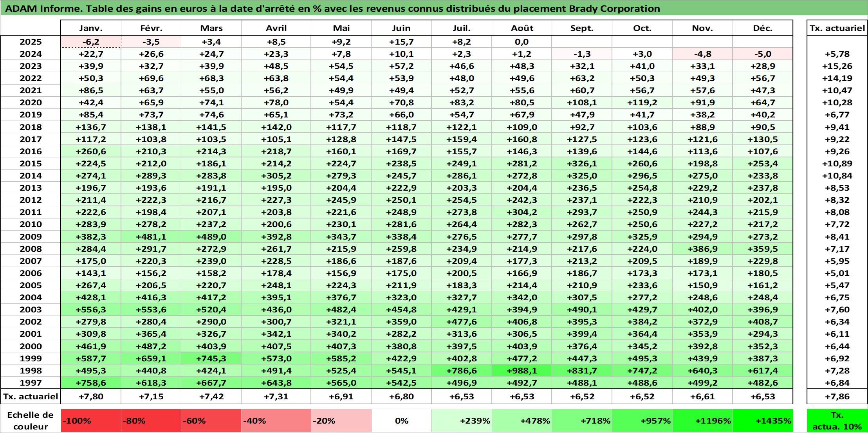Click the 1997 row label
Image resolution: width=868 pixels, height=433 pixels.
(x=31, y=383)
